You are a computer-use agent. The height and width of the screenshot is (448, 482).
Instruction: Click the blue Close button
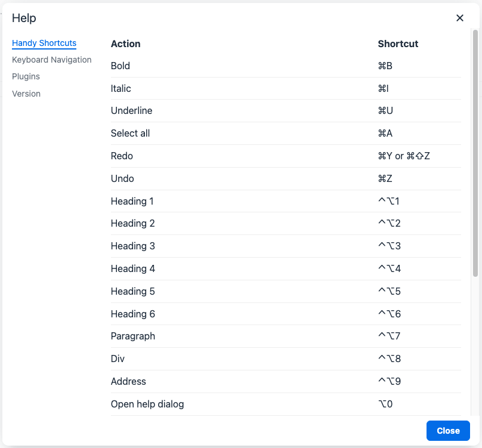click(448, 431)
